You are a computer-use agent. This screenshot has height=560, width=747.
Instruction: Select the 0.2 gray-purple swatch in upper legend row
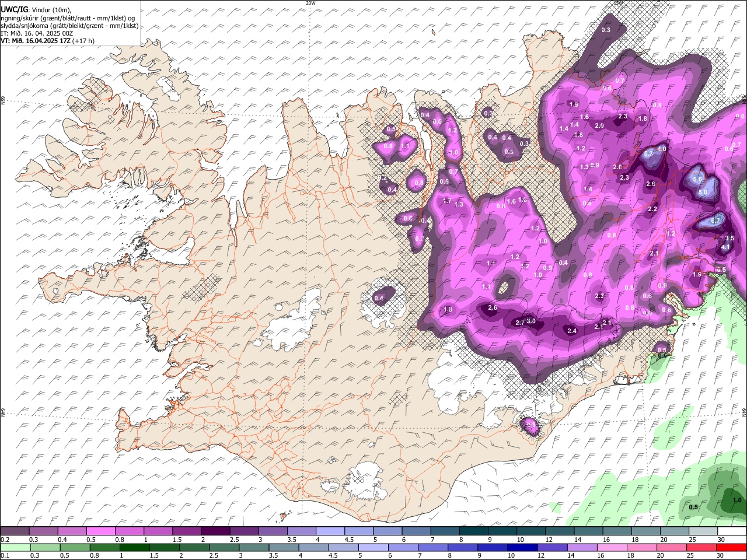point(15,531)
